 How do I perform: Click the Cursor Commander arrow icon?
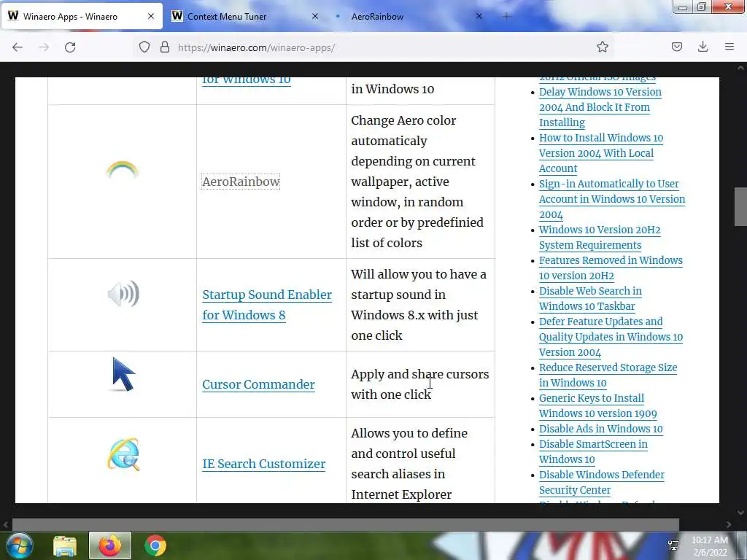(123, 374)
